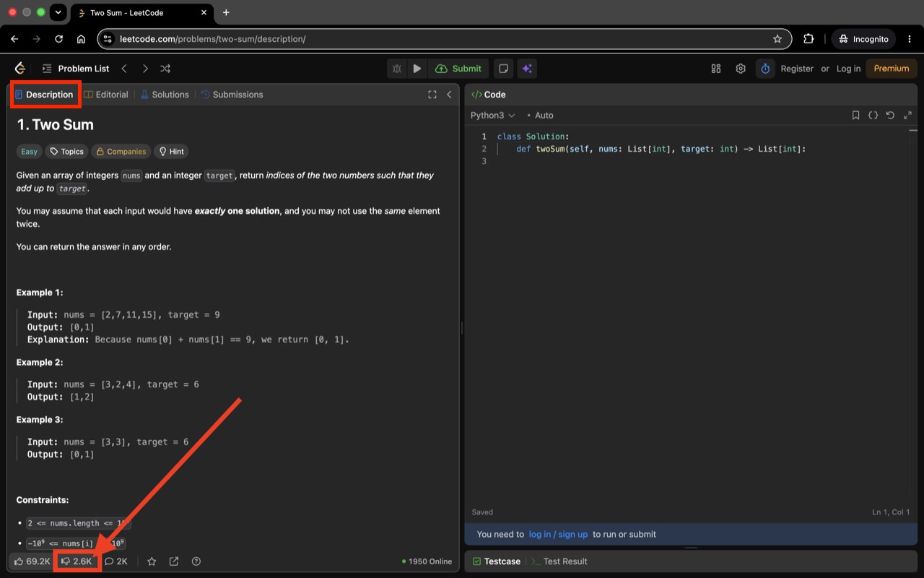
Task: Reset code to default with the undo icon
Action: (890, 116)
